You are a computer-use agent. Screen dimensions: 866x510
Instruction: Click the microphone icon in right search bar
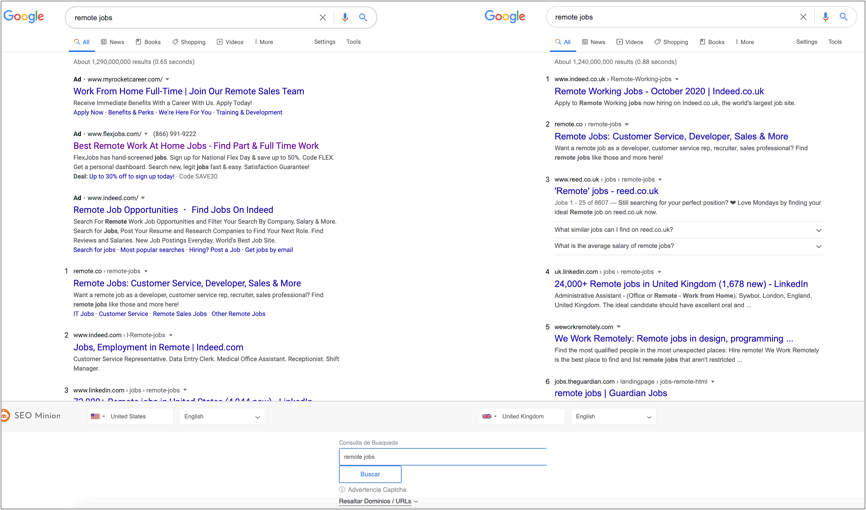pos(825,17)
